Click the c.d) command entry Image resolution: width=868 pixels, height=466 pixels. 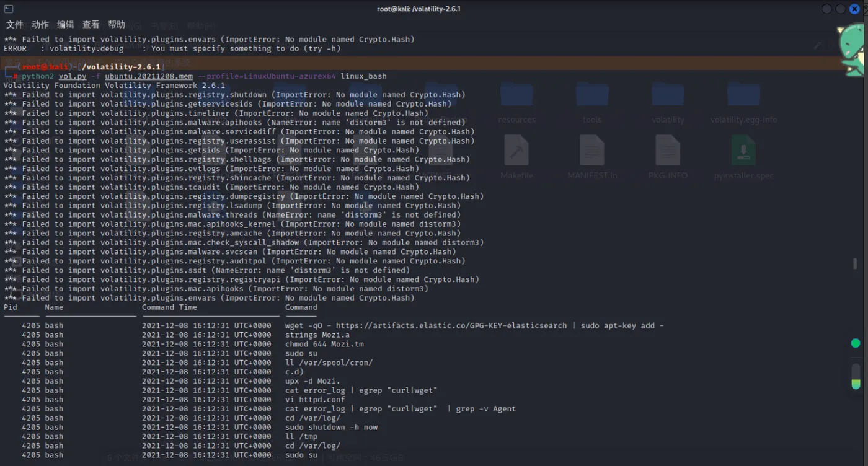(x=294, y=372)
